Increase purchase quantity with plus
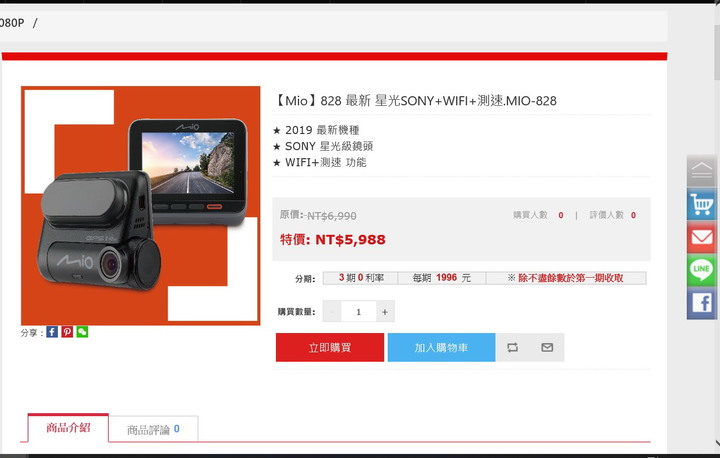This screenshot has height=458, width=720. click(x=385, y=312)
